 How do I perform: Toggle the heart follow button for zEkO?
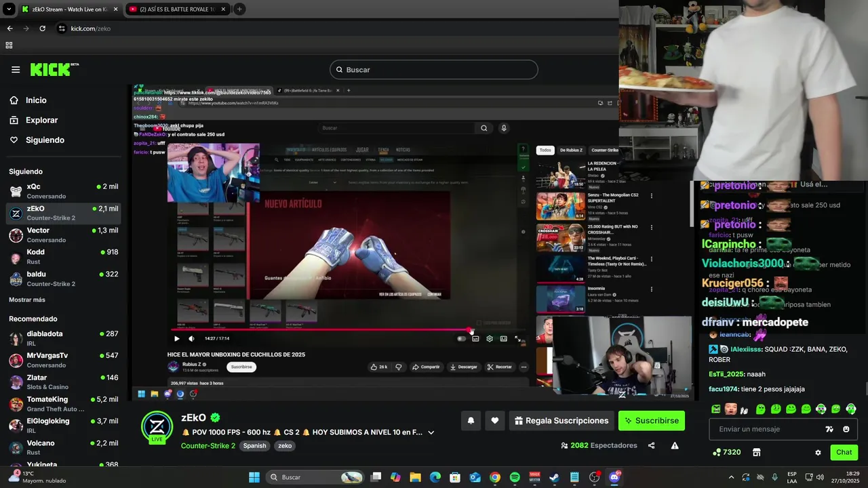coord(495,421)
